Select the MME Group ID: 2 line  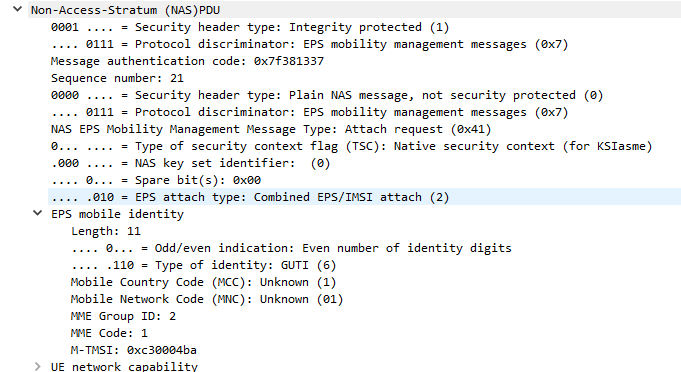[x=123, y=316]
